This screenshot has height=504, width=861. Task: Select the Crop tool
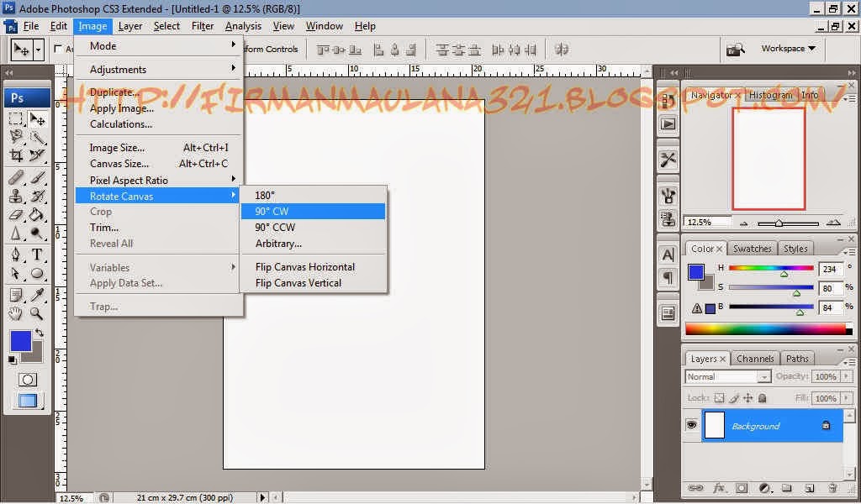tap(16, 155)
